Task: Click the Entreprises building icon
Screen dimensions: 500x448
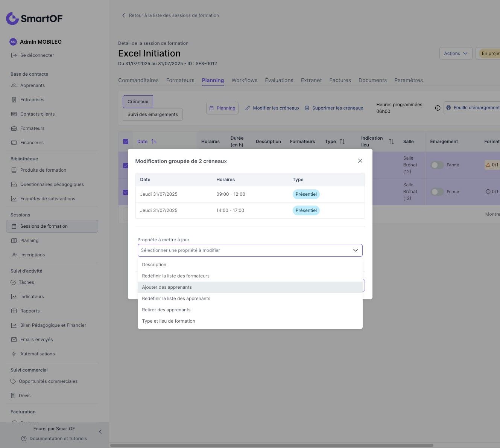Action: point(14,100)
